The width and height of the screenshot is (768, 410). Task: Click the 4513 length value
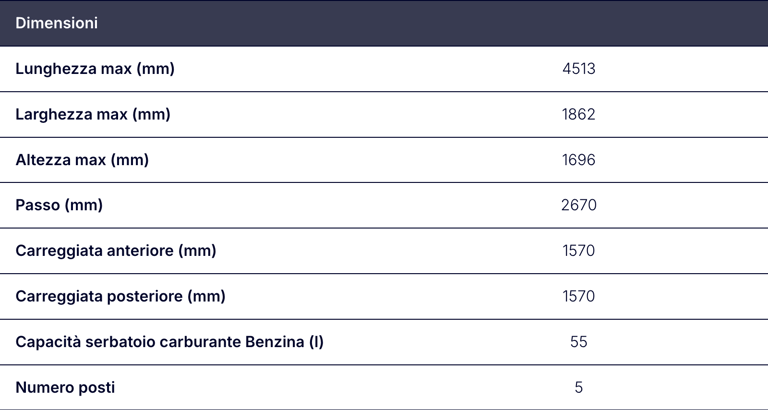tap(578, 69)
